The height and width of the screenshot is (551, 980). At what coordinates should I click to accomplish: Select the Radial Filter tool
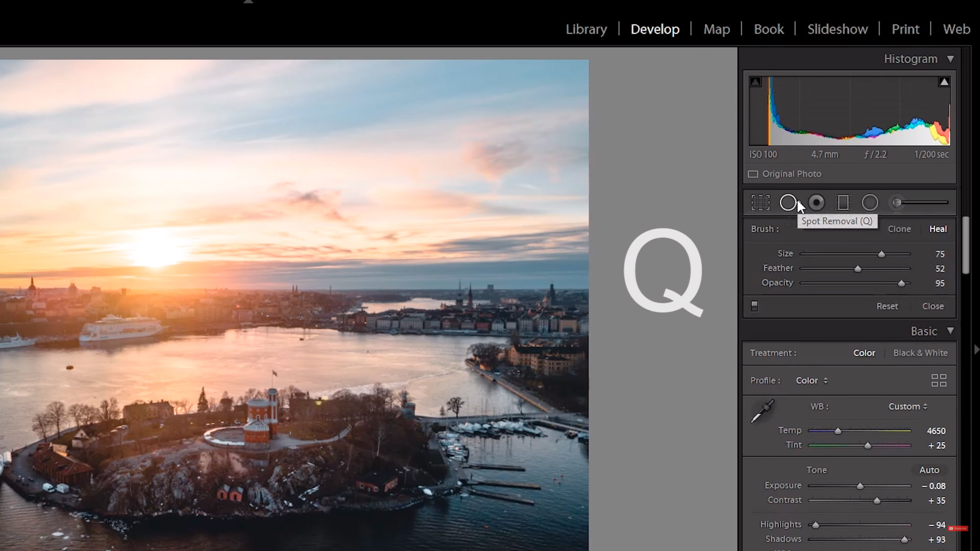pos(870,203)
